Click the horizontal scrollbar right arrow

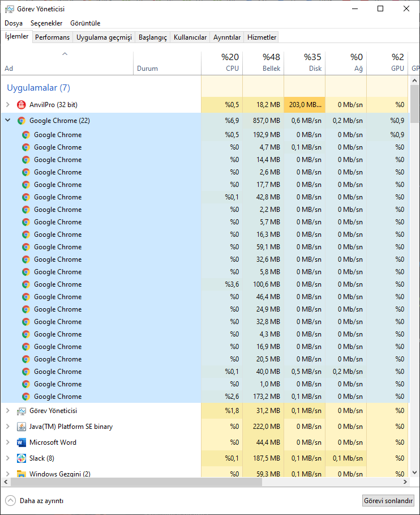click(x=405, y=482)
